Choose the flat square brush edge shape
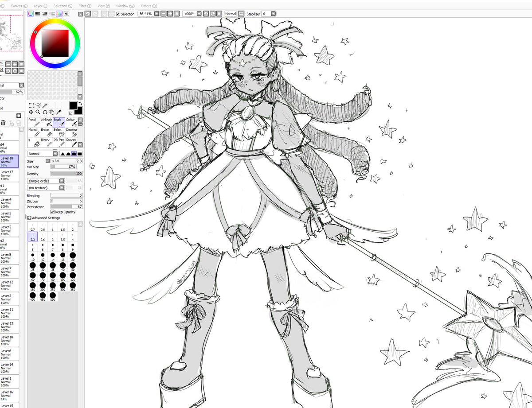The height and width of the screenshot is (408, 532). coord(80,154)
